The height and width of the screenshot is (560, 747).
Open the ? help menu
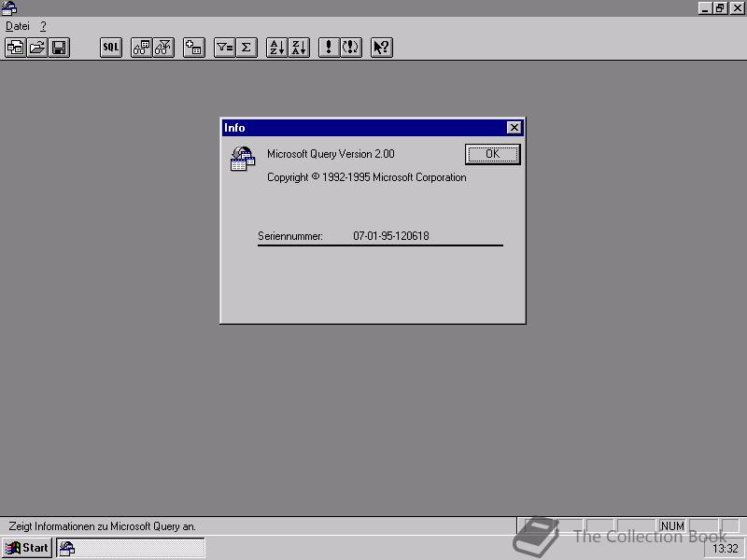(x=43, y=26)
